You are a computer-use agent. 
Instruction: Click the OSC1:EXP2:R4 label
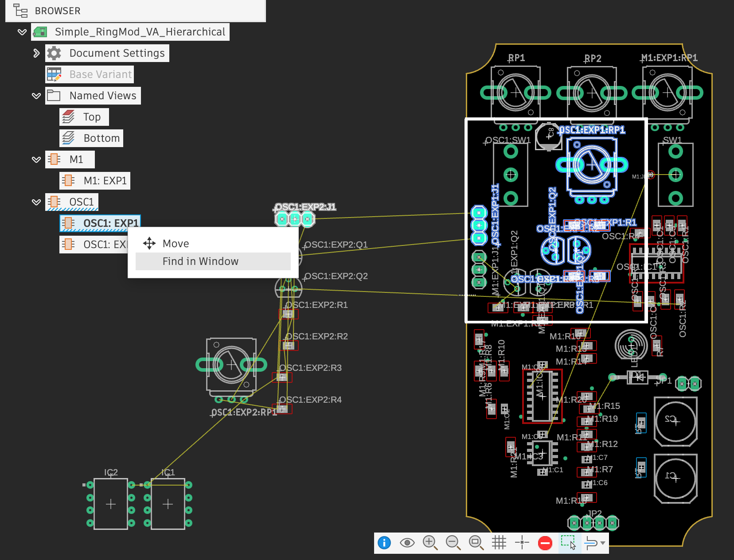pos(311,400)
